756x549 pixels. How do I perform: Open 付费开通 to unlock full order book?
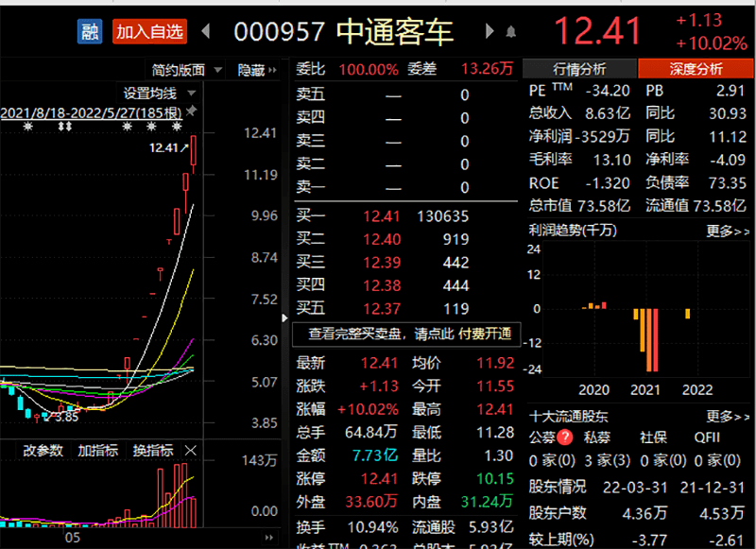(485, 335)
